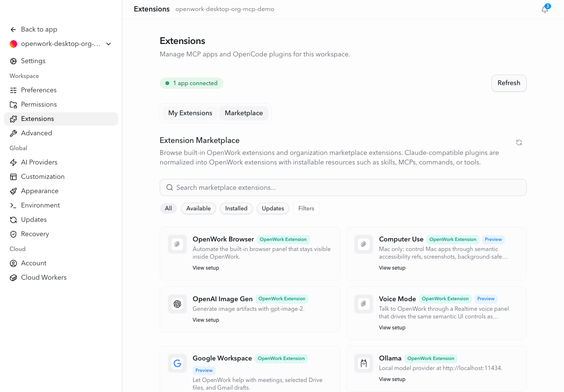This screenshot has width=564, height=392.
Task: Click the Voice Mode extension icon
Action: (364, 304)
